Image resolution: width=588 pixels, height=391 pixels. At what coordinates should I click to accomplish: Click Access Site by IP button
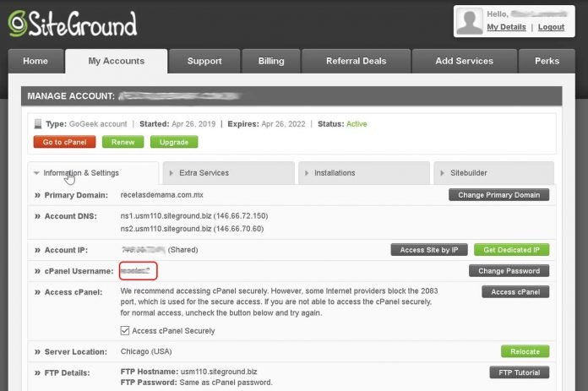click(x=429, y=250)
